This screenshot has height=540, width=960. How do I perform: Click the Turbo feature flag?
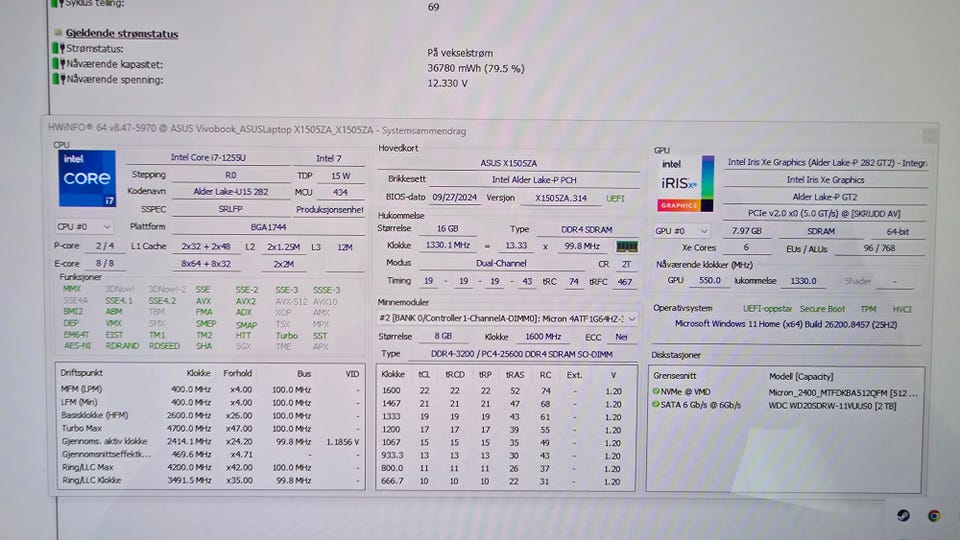(287, 336)
